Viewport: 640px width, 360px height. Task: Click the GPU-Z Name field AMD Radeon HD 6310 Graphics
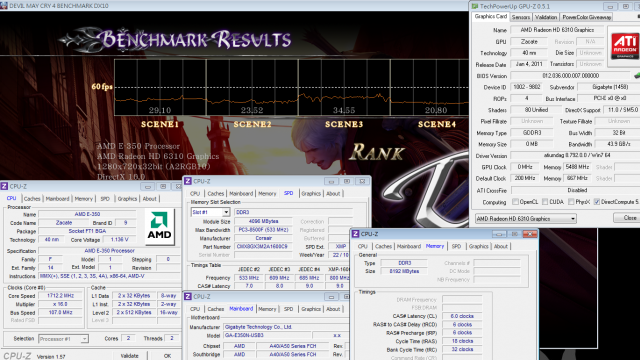click(x=557, y=30)
